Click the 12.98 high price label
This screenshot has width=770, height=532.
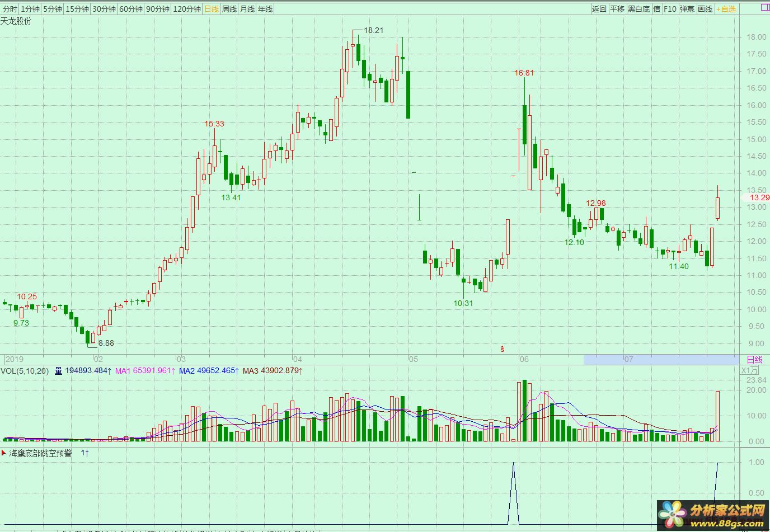(596, 203)
